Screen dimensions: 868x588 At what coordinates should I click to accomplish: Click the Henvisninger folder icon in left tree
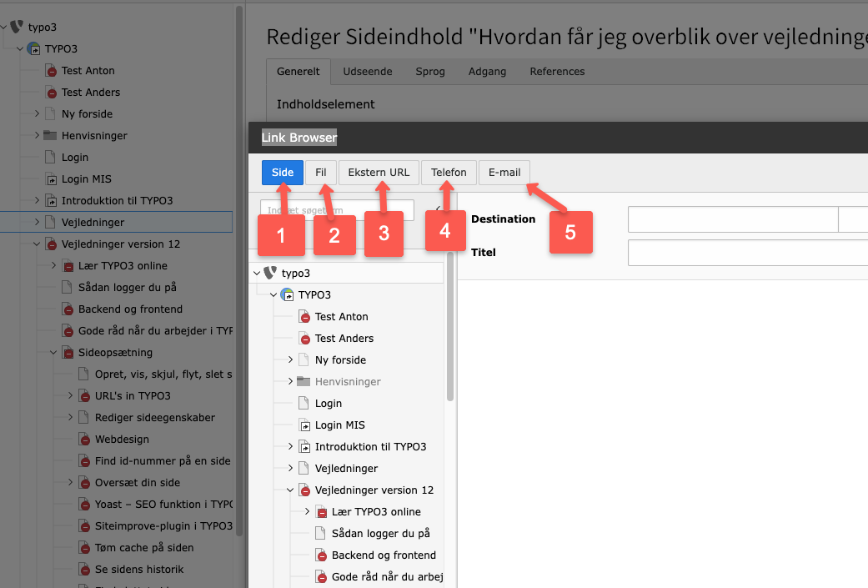(x=50, y=135)
